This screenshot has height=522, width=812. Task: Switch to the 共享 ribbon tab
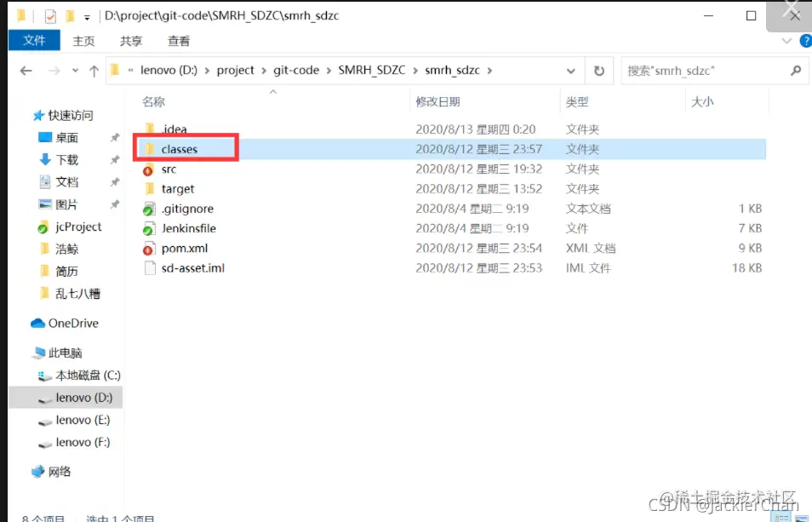pos(131,40)
